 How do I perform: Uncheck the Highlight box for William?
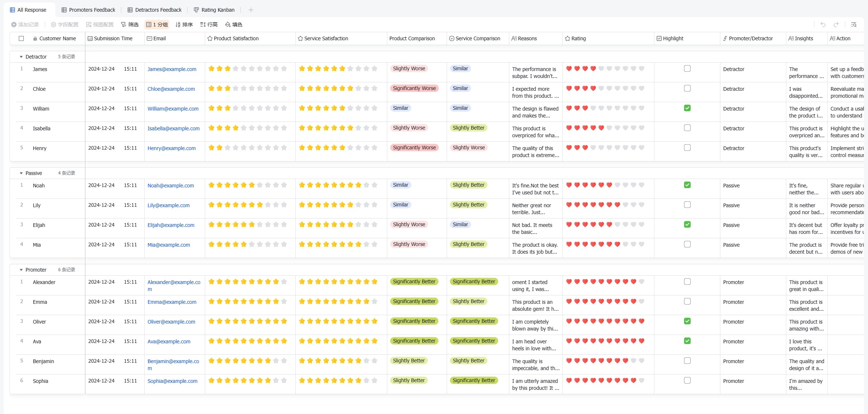687,108
